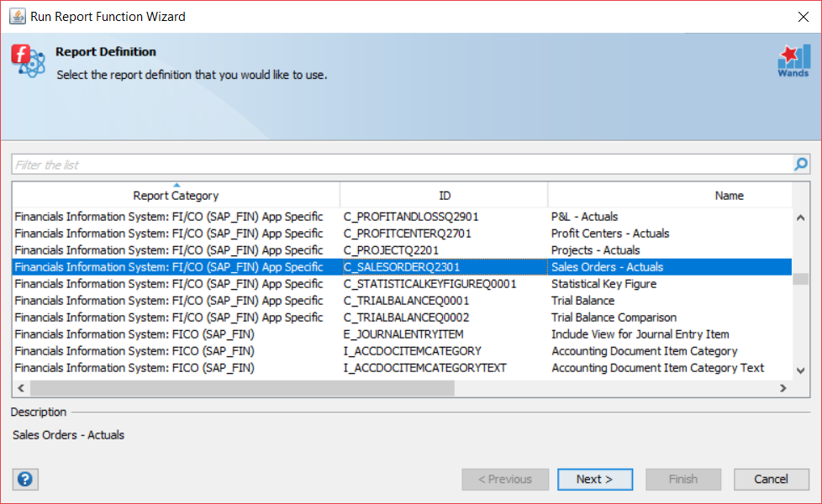Sort the list by the ID column header
The height and width of the screenshot is (504, 822).
445,195
